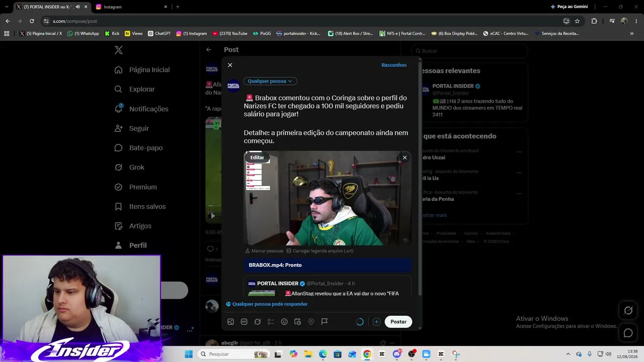Screen dimensions: 644x362
Task: Open a new browser tab
Action: coord(178,7)
